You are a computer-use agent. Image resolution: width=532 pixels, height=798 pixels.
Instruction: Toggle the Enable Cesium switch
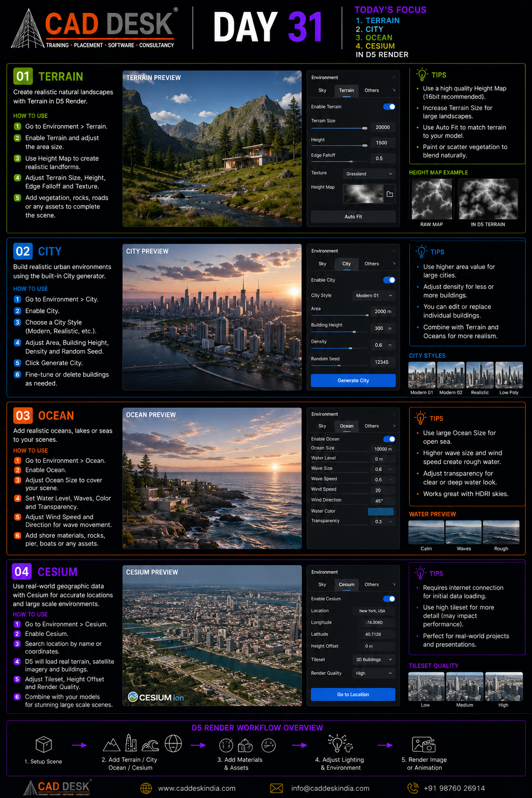click(389, 598)
